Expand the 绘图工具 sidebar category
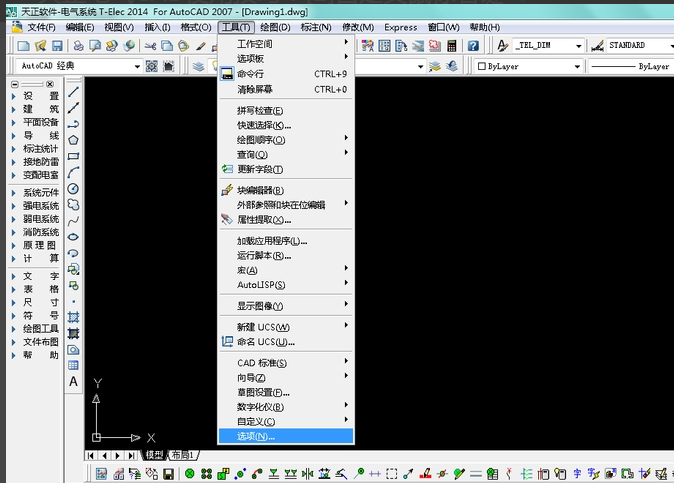Viewport: 674px width, 483px height. tap(35, 329)
